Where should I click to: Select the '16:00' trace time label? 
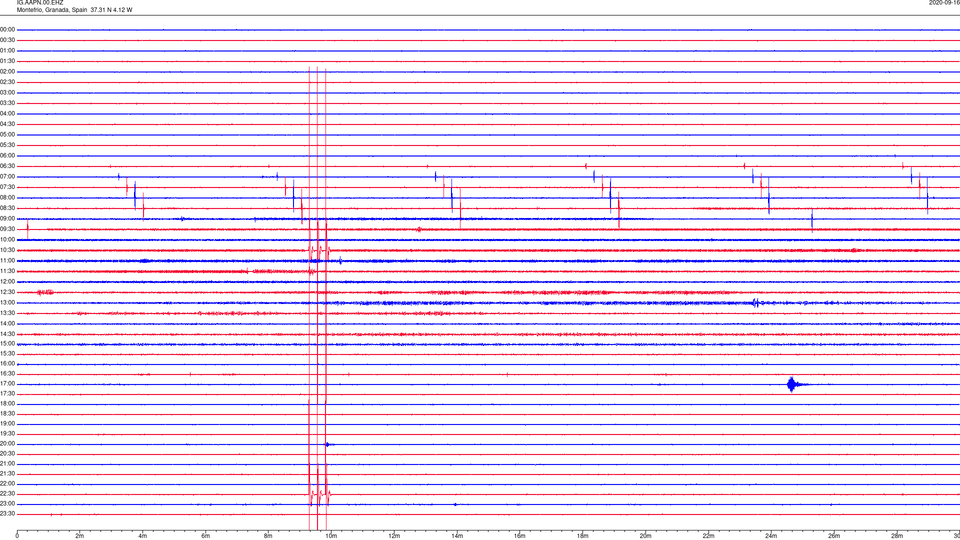coord(7,364)
